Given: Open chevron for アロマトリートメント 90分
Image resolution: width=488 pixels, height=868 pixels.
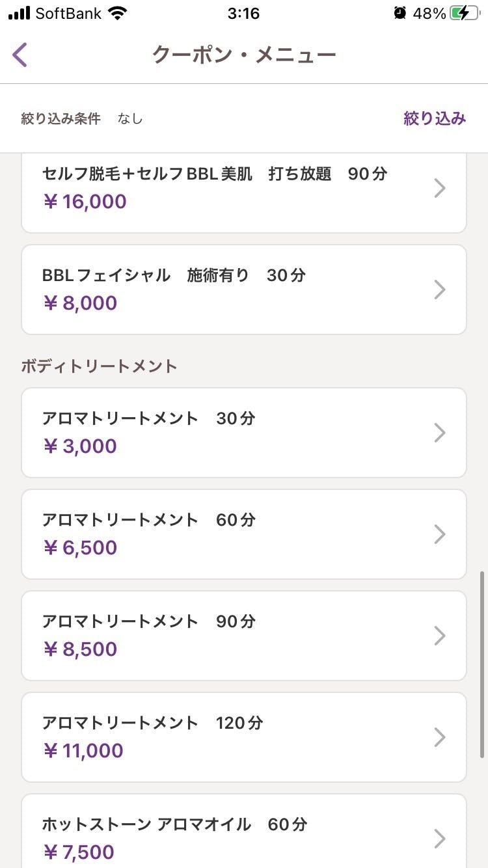Looking at the screenshot, I should (x=440, y=636).
